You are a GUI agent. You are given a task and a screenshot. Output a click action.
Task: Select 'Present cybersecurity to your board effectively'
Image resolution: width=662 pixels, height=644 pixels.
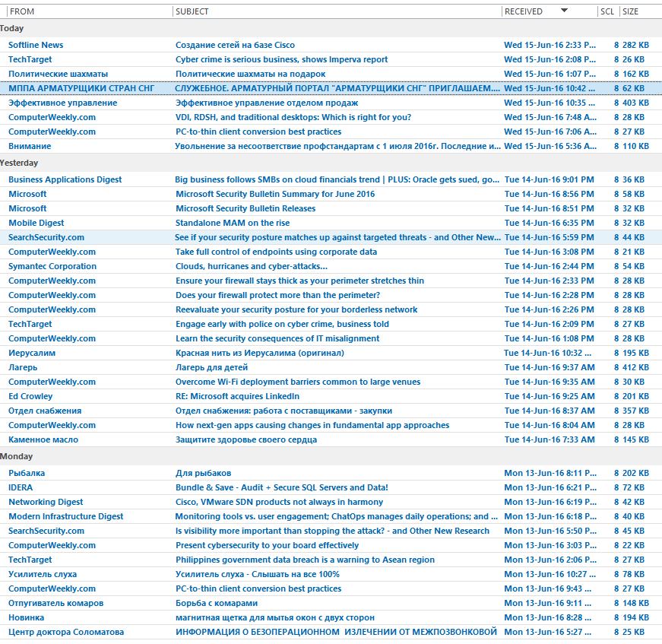[x=331, y=545]
